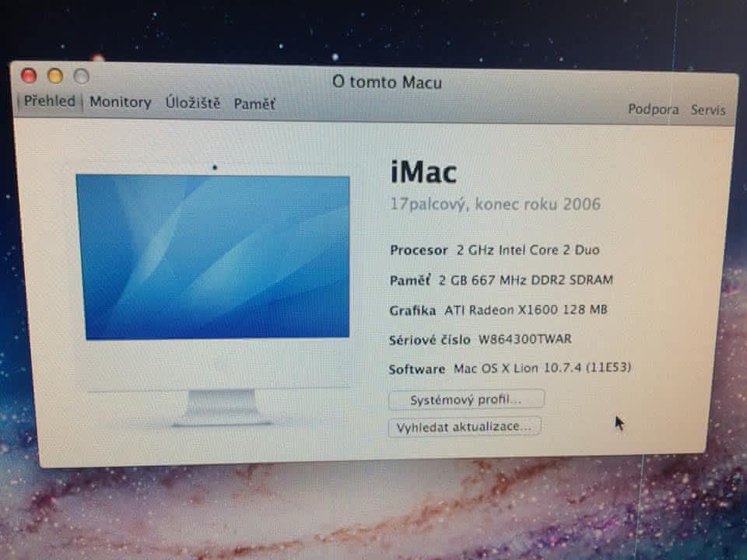747x560 pixels.
Task: Click 'Mac OS X Lion 10.7.4 (11E53)' text
Action: coord(542,368)
